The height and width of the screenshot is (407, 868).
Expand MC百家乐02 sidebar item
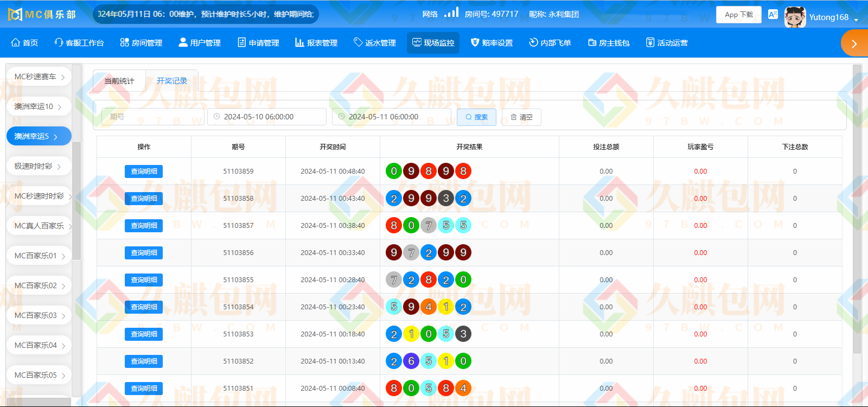[x=39, y=285]
